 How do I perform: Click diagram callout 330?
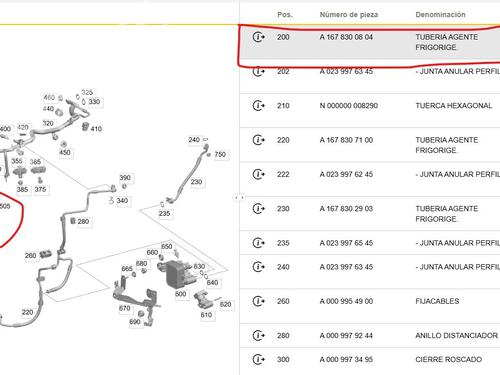click(x=94, y=102)
